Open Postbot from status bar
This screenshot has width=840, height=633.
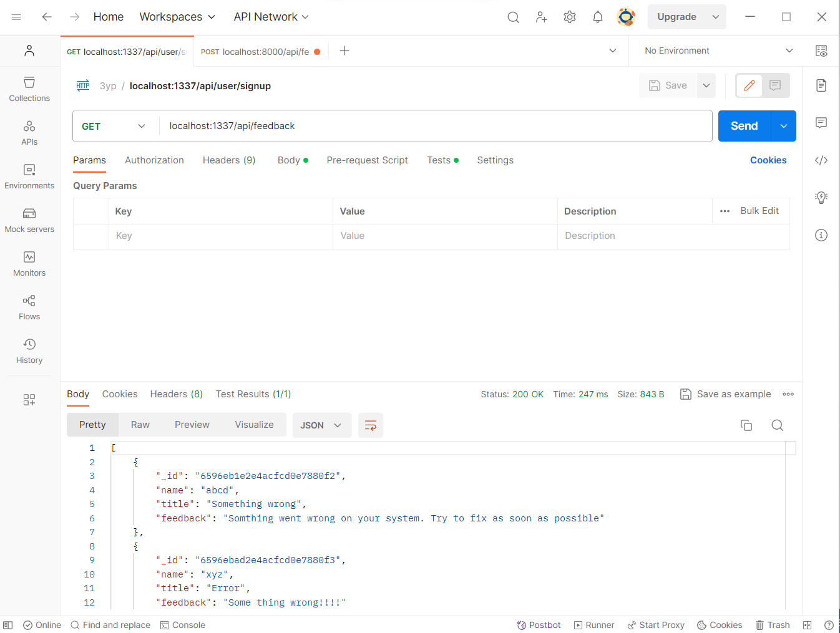click(x=539, y=625)
